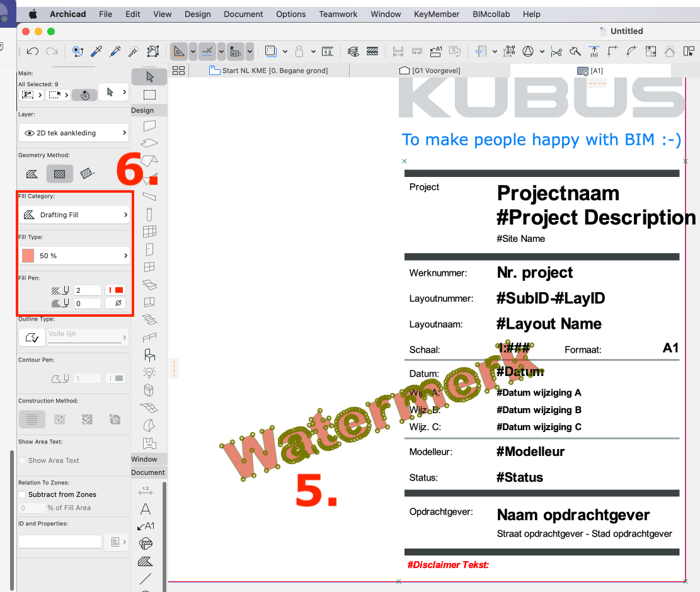Click the scissors Split tool
This screenshot has width=700, height=592.
556,52
